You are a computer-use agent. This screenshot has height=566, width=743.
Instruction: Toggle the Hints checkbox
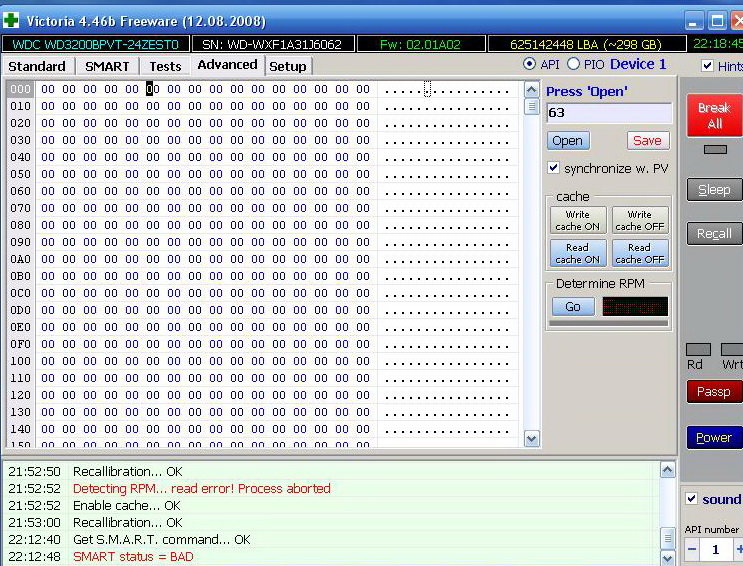click(x=708, y=66)
